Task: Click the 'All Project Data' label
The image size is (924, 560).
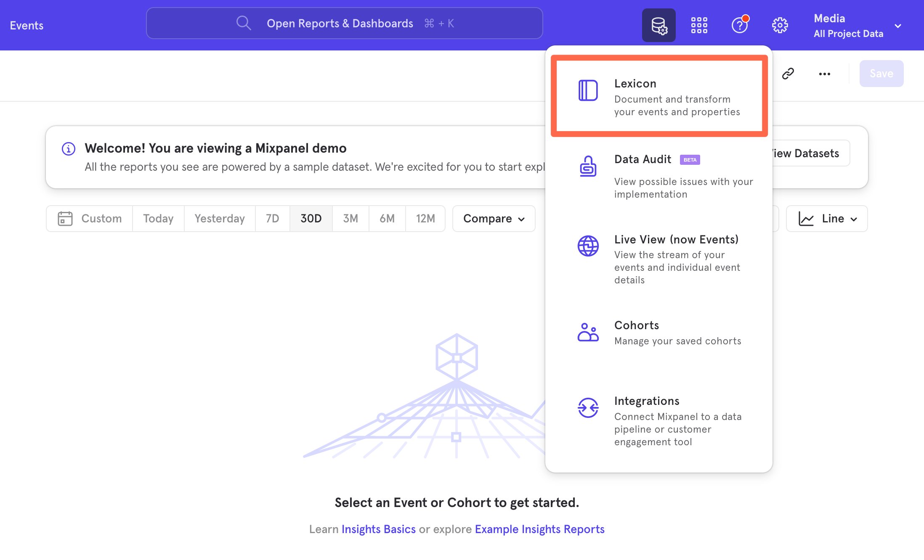Action: [x=848, y=34]
